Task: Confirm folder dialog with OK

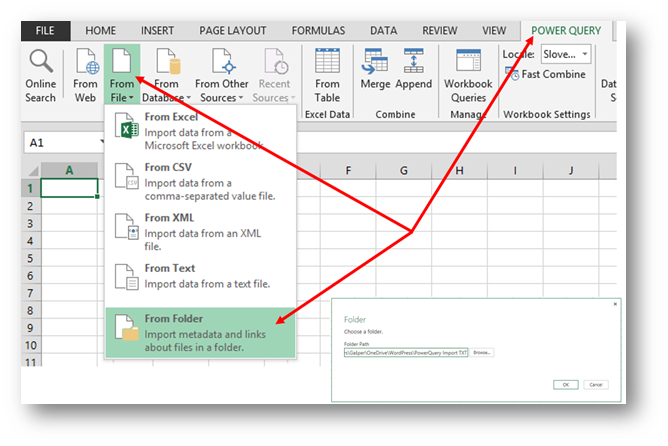Action: [x=565, y=385]
